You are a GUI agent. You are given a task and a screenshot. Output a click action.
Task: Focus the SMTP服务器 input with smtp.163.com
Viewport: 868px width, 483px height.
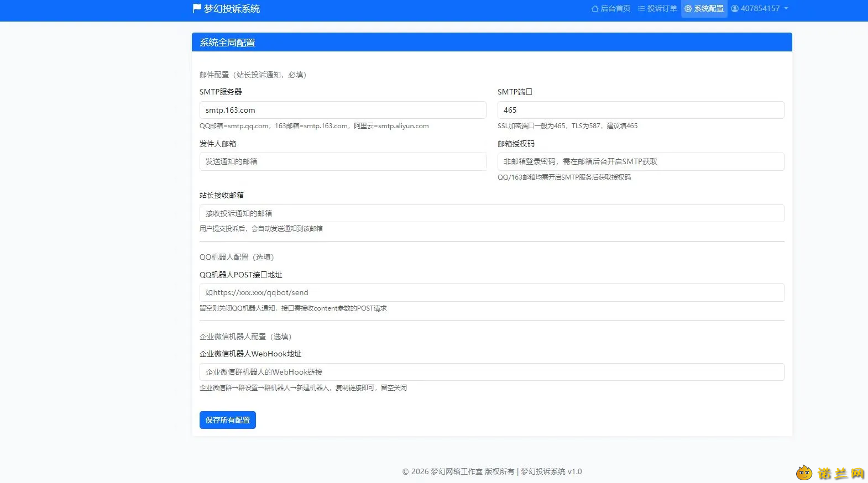[x=343, y=110]
